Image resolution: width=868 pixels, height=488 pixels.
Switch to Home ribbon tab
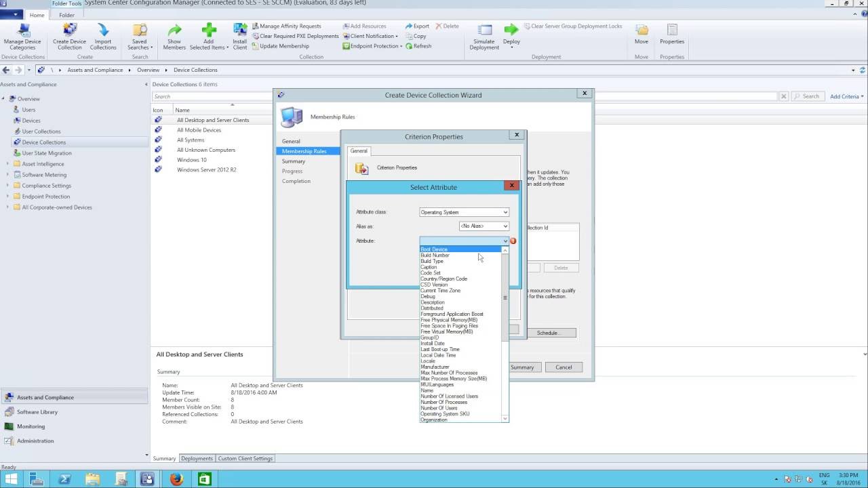click(x=37, y=15)
